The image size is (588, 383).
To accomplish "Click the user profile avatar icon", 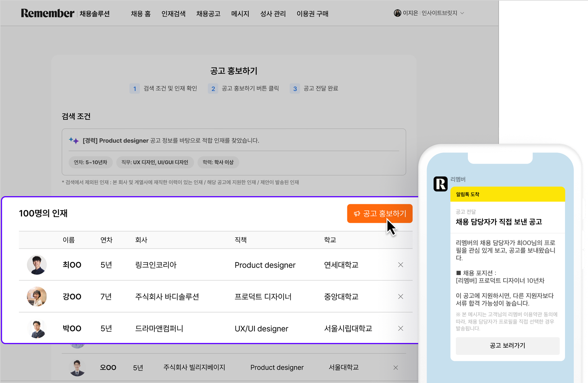I will pos(397,13).
